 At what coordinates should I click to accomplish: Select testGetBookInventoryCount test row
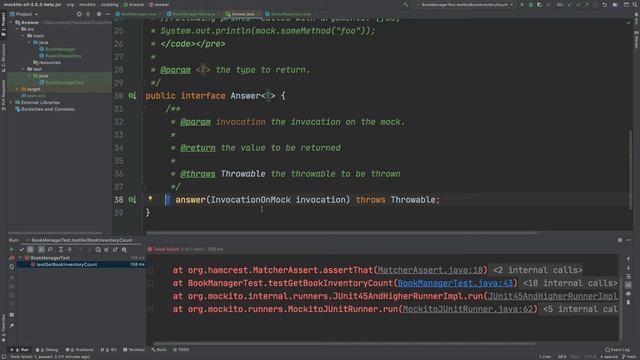coord(80,264)
